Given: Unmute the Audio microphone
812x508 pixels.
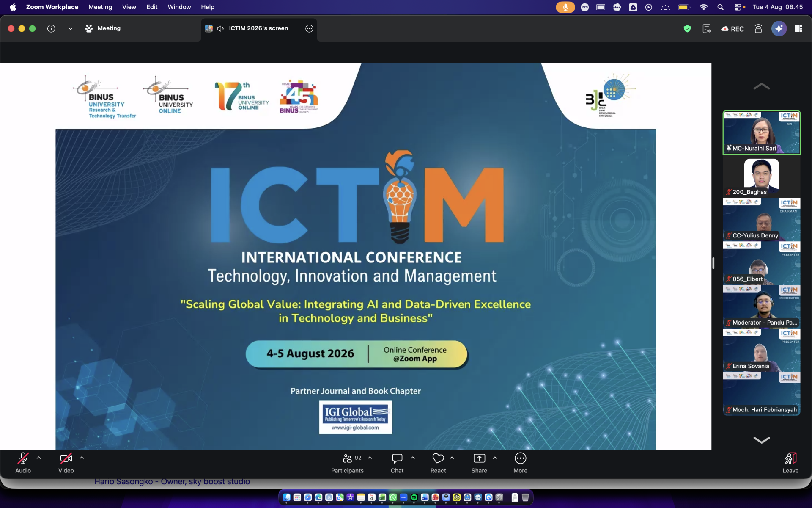Looking at the screenshot, I should [x=23, y=463].
